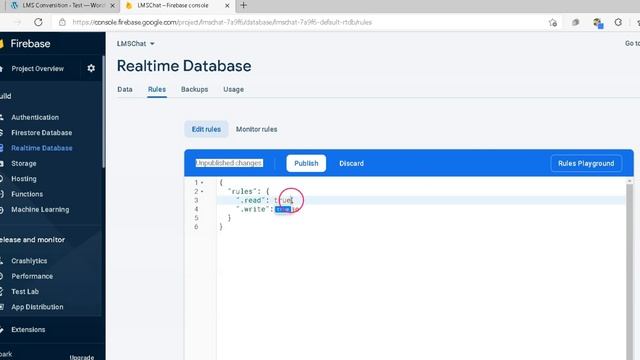Open the Backups tab
Viewport: 640px width, 360px height.
(x=194, y=89)
